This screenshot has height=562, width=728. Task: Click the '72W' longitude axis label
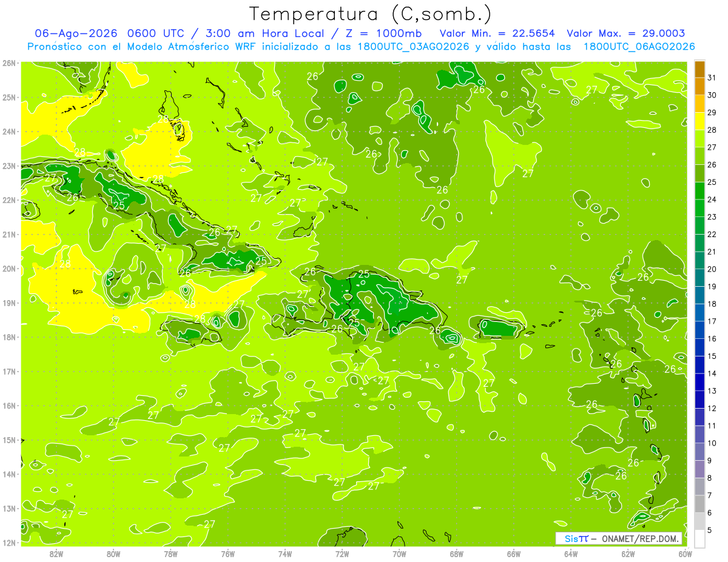(342, 554)
